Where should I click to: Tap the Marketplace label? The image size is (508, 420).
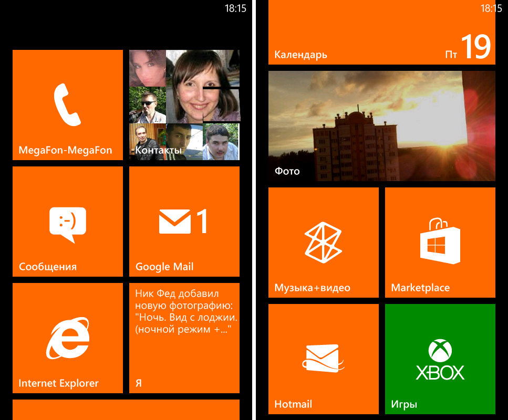point(420,288)
